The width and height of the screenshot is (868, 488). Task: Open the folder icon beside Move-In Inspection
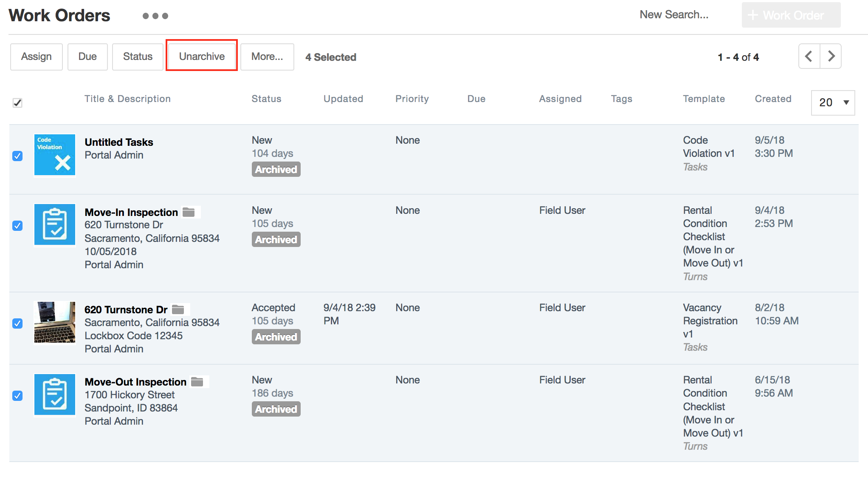coord(189,212)
